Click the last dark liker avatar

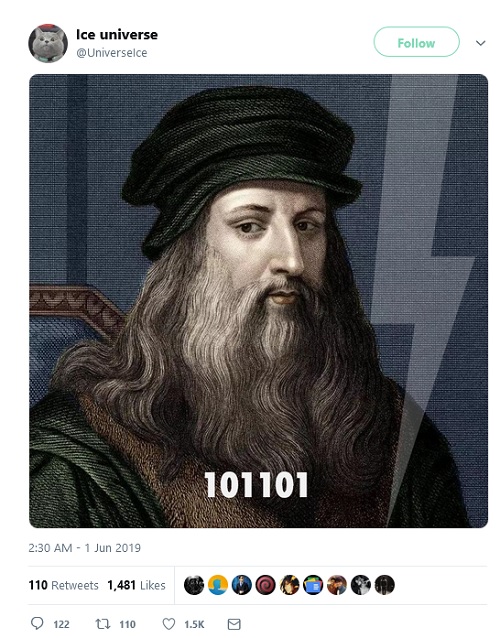(385, 585)
